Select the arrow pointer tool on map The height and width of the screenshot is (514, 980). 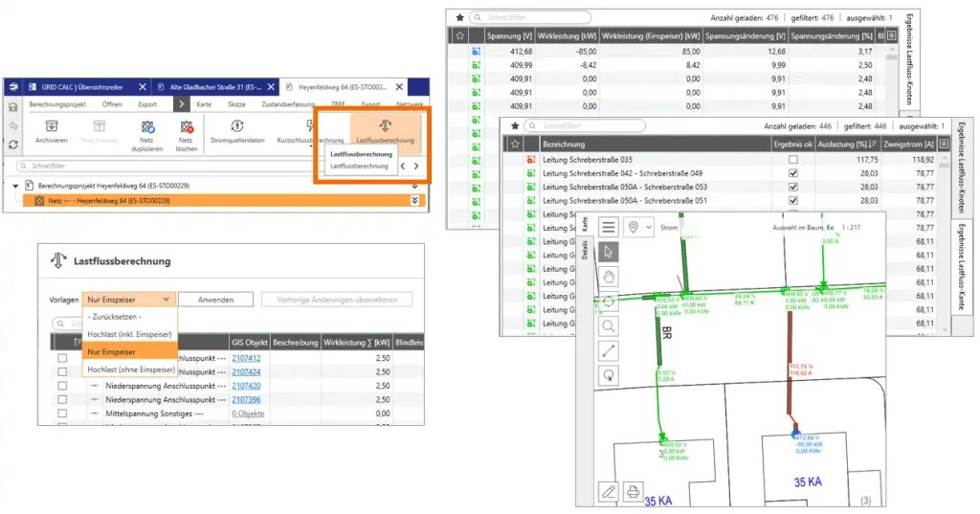[x=608, y=252]
